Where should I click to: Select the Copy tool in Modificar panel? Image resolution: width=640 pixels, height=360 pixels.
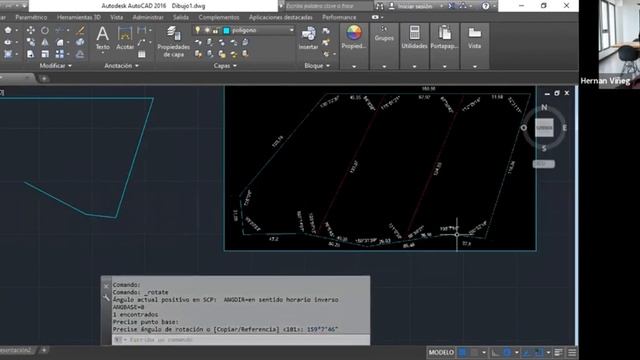[31, 42]
